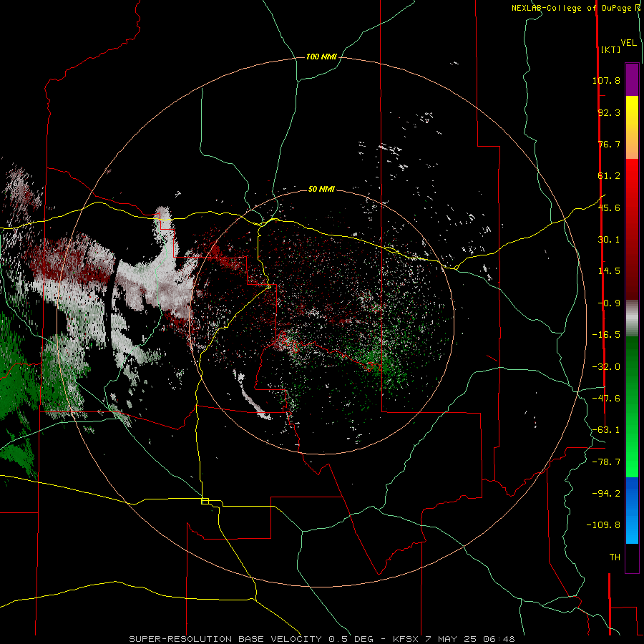644x644 pixels.
Task: Select the gray near-zero segment of the color bar
Action: click(x=632, y=318)
